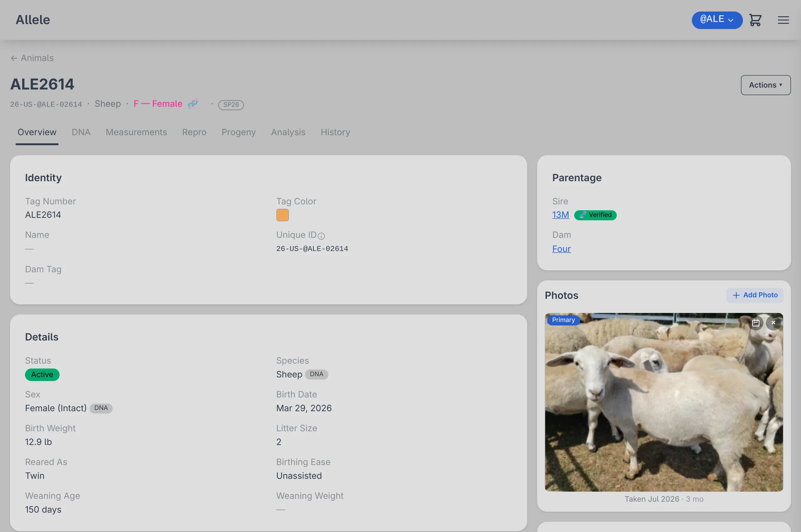
Task: Open the shopping cart icon
Action: [x=755, y=20]
